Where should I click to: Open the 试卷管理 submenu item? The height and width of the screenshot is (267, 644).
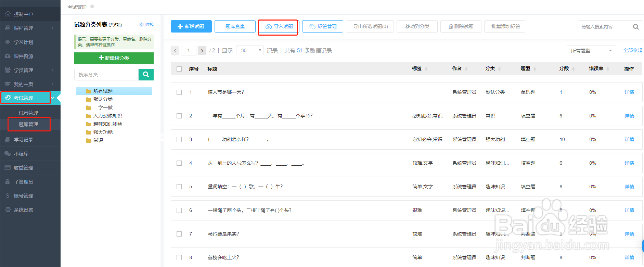coord(28,113)
